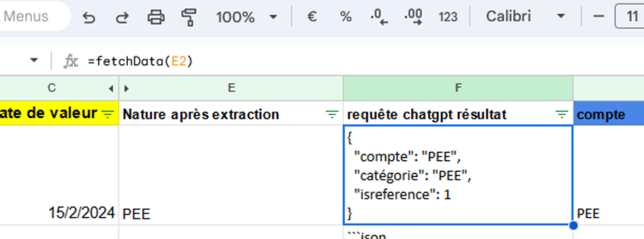Click the Menus search box
Screen dimensions: 644x239
(33, 16)
